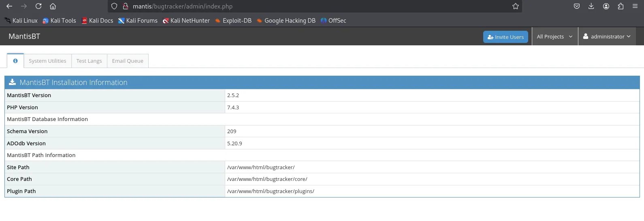Open browser extensions icon

621,6
